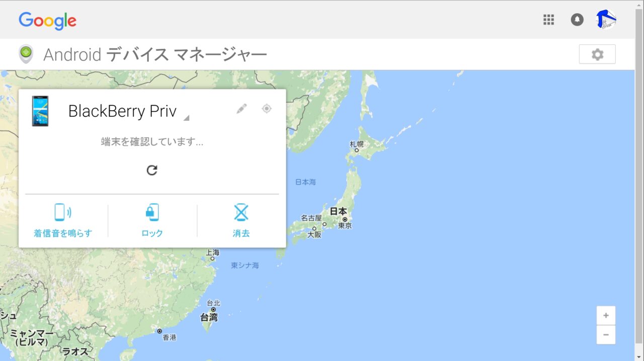Expand the BlackBerry Priv device dropdown
The width and height of the screenshot is (644, 361).
[x=186, y=118]
